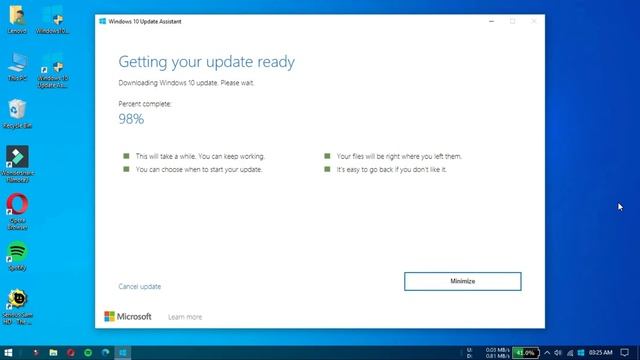The image size is (640, 360).
Task: Open Serious Sam HD desktop shortcut
Action: point(17,307)
